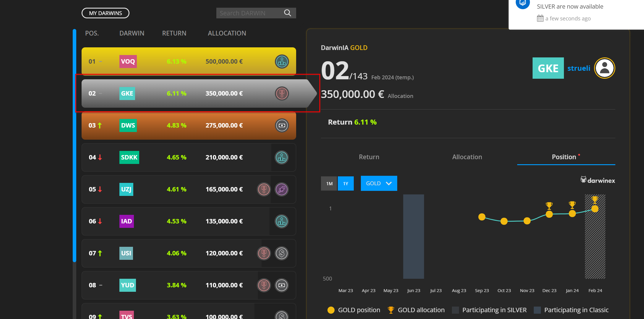Click the 3.84 % return value
The height and width of the screenshot is (319, 644).
pos(176,285)
